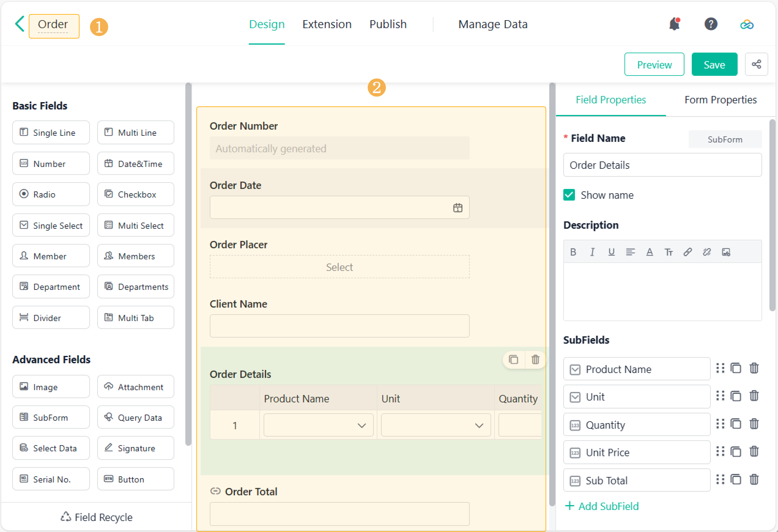Delete the Order Details subform with trash icon

tap(535, 360)
